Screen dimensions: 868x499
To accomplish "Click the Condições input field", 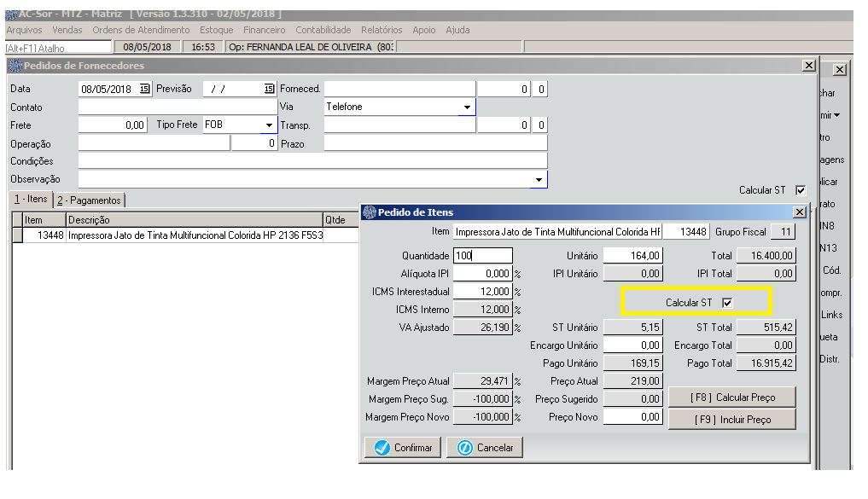I will [x=312, y=161].
